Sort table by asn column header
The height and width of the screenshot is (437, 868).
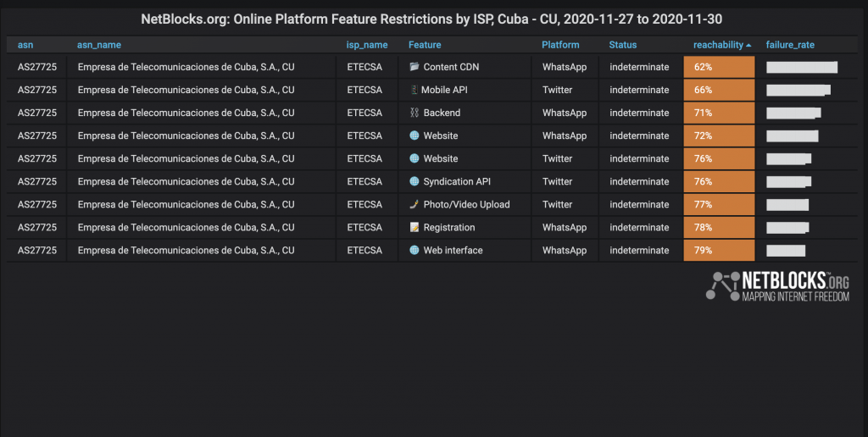(x=25, y=45)
